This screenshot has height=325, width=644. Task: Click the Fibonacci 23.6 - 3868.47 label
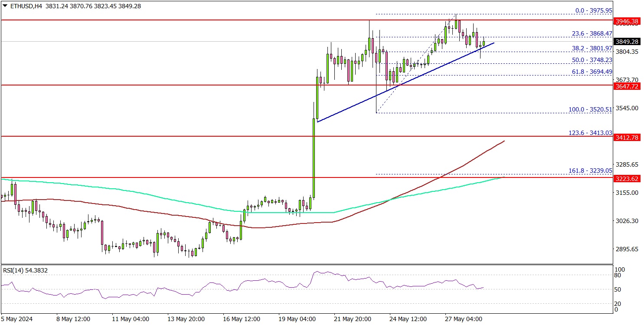(590, 33)
